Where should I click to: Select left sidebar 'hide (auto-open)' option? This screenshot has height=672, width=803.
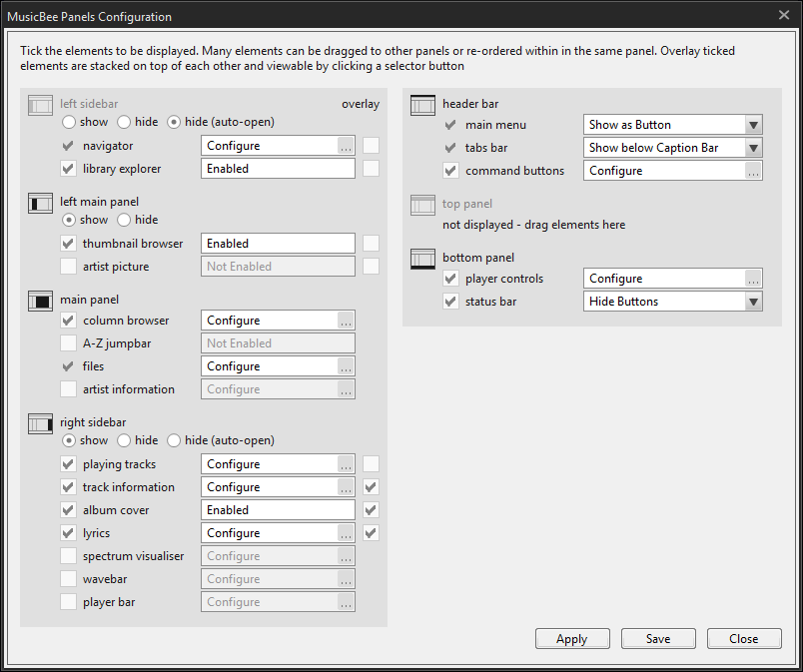[x=174, y=123]
